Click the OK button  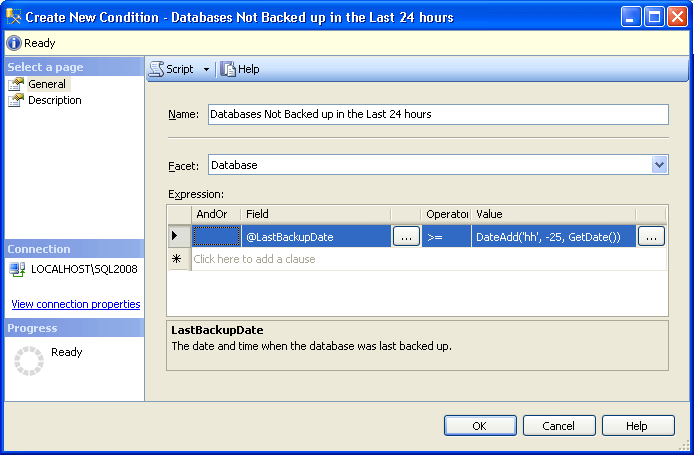pyautogui.click(x=480, y=426)
